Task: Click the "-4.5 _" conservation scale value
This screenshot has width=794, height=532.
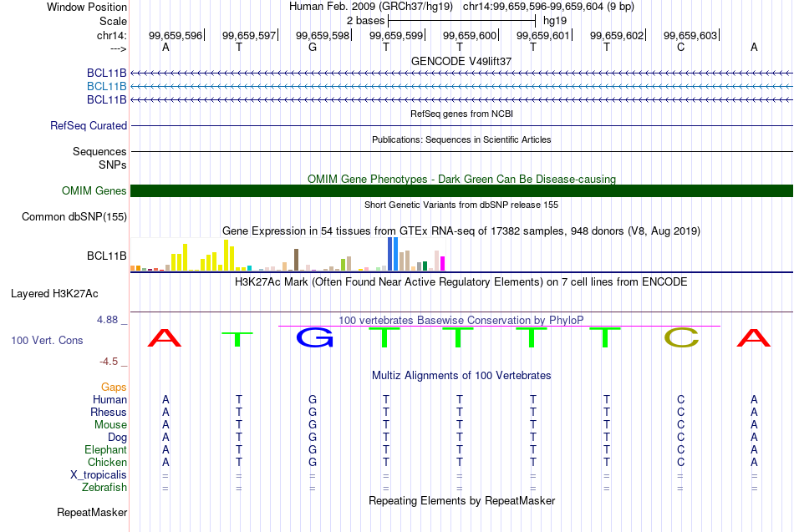Action: click(113, 362)
